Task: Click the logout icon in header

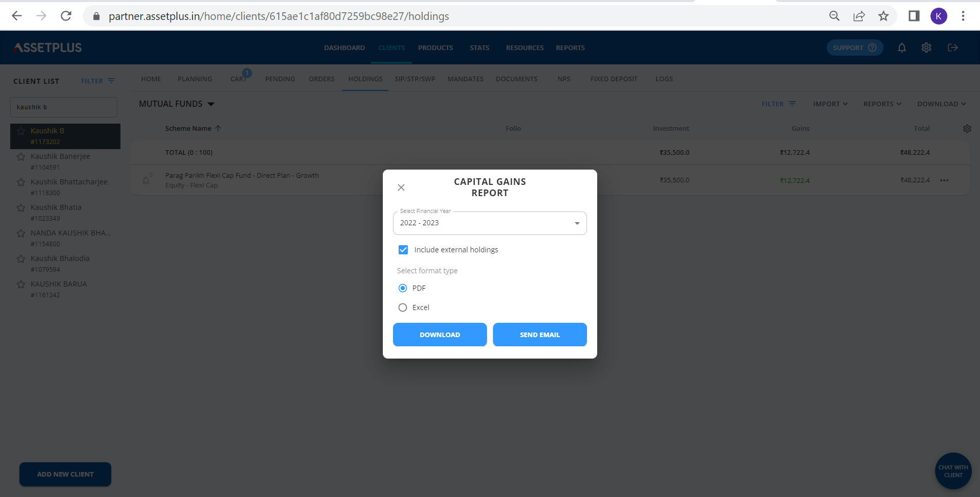Action: click(952, 48)
